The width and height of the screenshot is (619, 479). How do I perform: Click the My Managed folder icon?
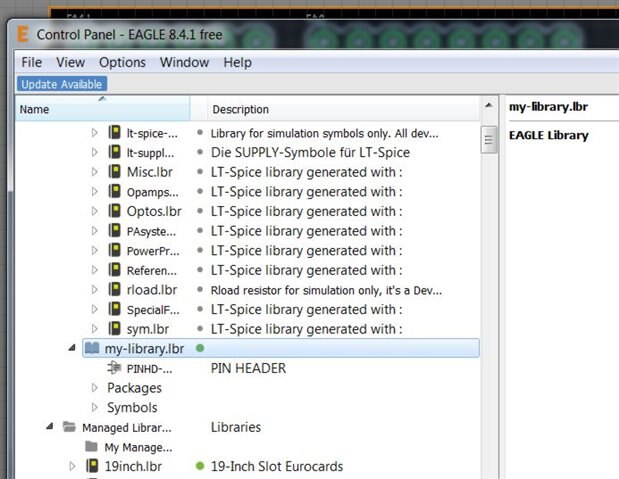click(x=92, y=447)
